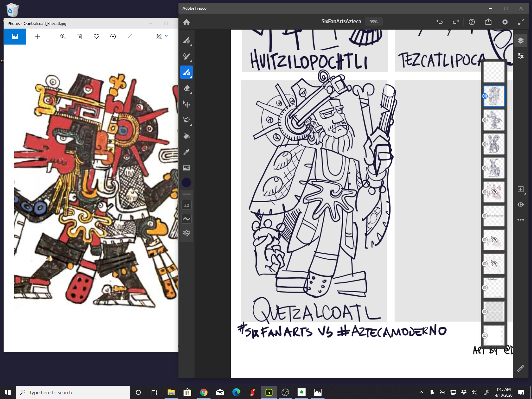The width and height of the screenshot is (532, 399).
Task: Click document title SixFanArtsAzteca
Action: tap(341, 21)
